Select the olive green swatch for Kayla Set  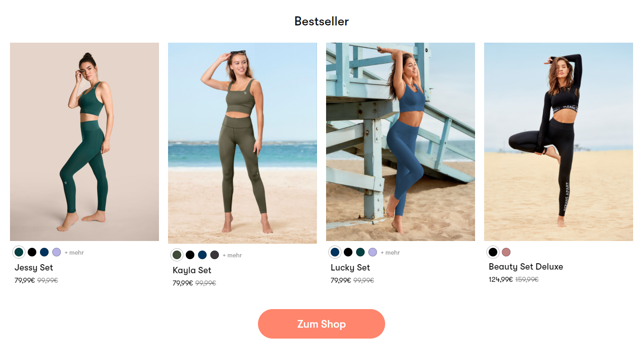pyautogui.click(x=177, y=255)
